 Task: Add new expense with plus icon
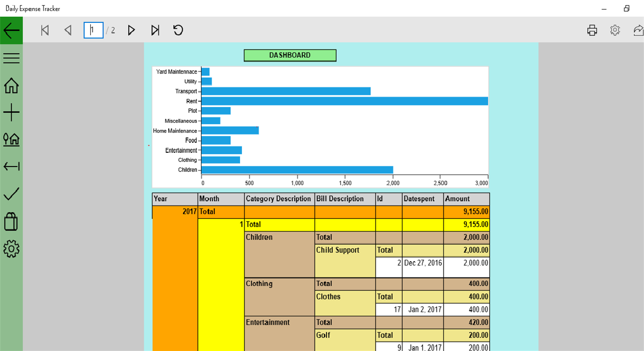(x=11, y=112)
